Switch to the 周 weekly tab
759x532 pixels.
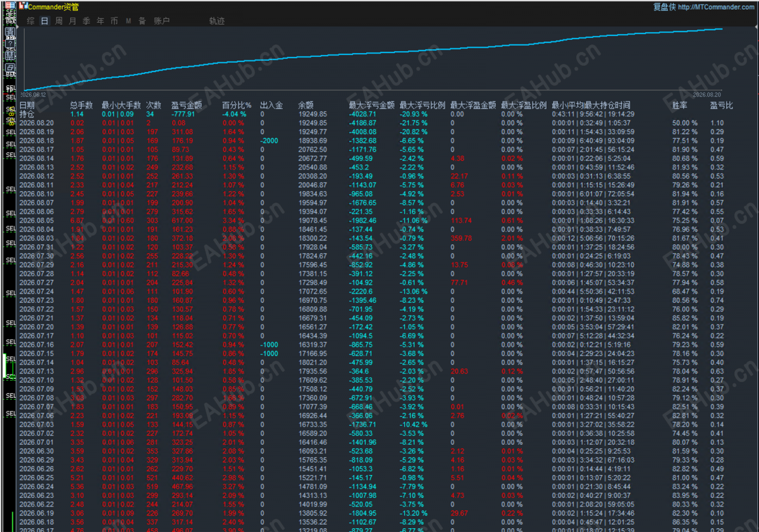pos(59,21)
